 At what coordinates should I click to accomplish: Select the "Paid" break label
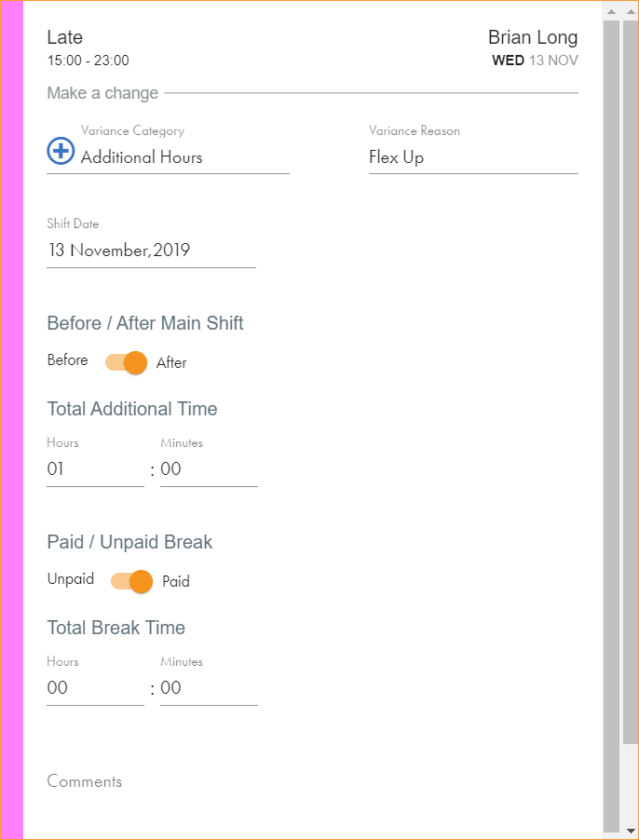click(x=176, y=582)
